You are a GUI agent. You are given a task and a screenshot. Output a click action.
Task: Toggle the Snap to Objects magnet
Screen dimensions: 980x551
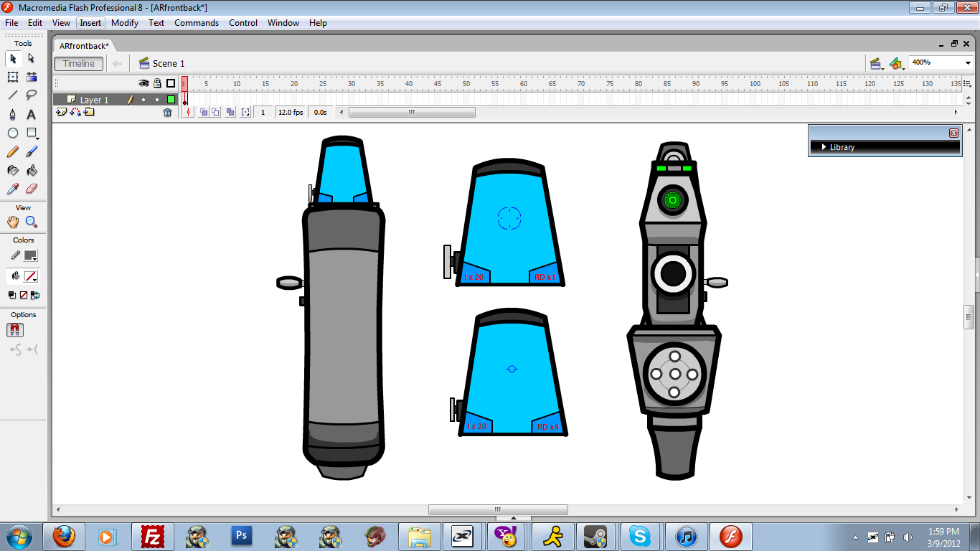point(15,330)
